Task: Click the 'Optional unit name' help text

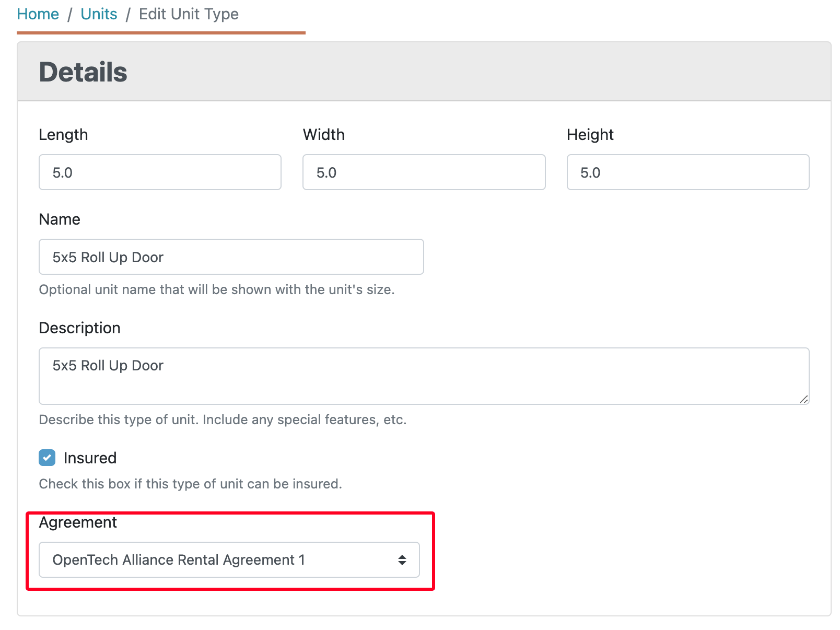Action: point(217,289)
